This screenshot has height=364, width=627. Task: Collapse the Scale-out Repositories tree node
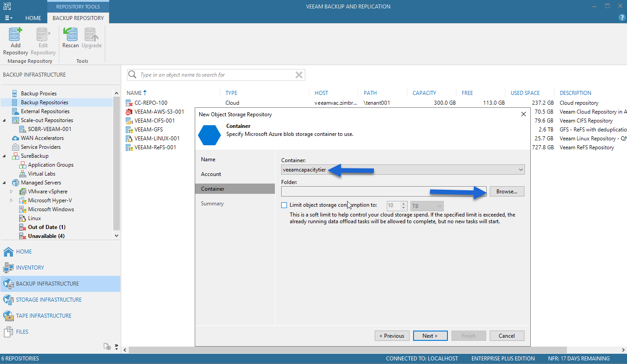tap(4, 120)
